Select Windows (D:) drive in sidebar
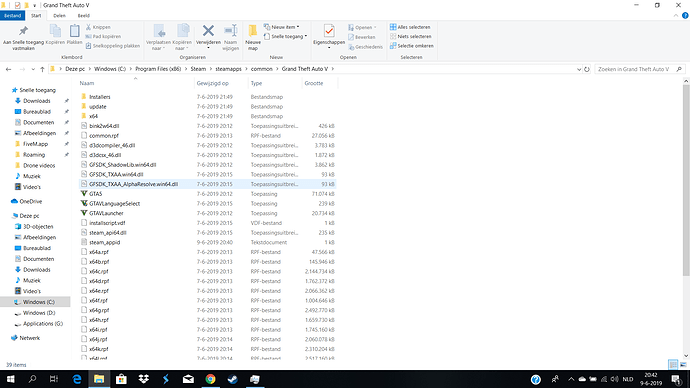 click(x=39, y=313)
